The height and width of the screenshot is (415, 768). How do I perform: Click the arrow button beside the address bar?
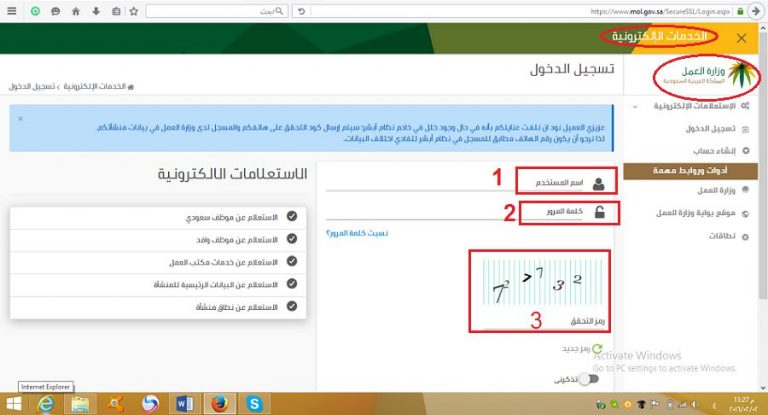coord(756,11)
